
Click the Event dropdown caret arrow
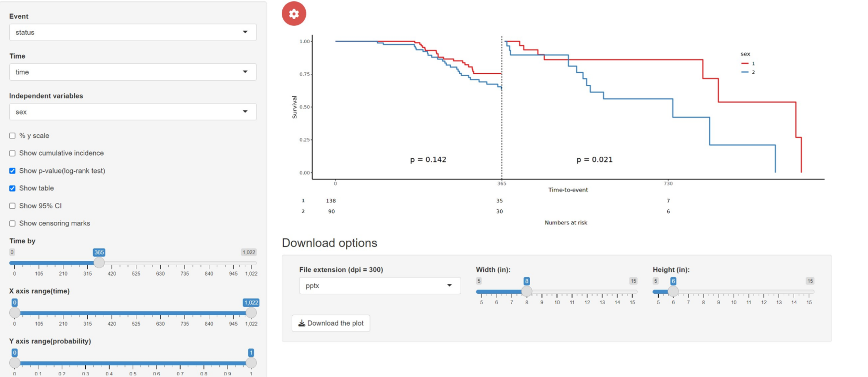pos(245,32)
